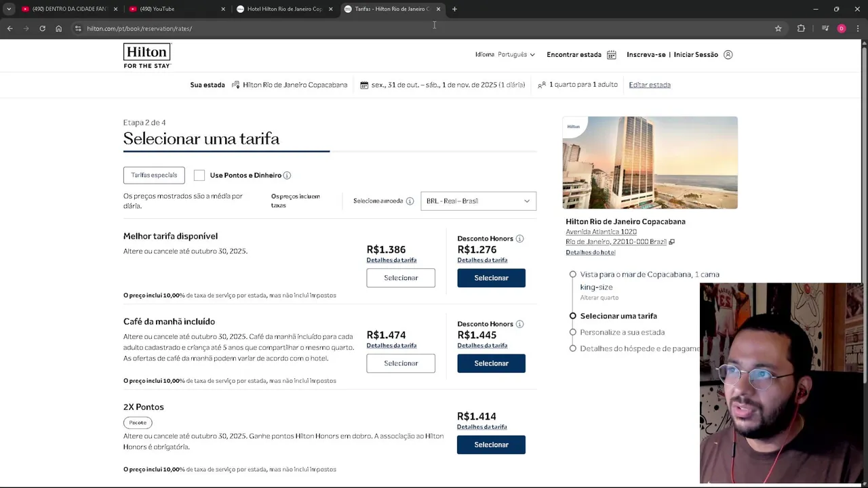Click the Desconto Honors info icon for Melhor tarifa
Screen dimensions: 868x488
click(519, 239)
